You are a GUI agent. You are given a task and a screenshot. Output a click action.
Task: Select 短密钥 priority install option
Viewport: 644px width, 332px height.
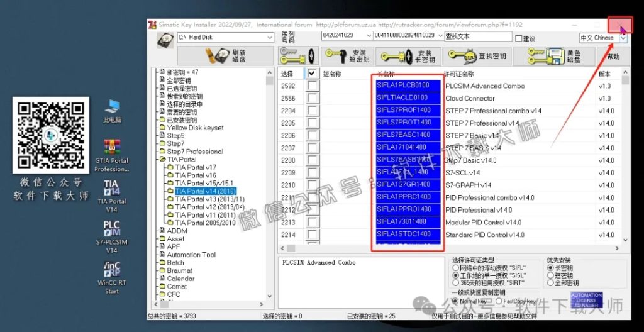coord(551,275)
